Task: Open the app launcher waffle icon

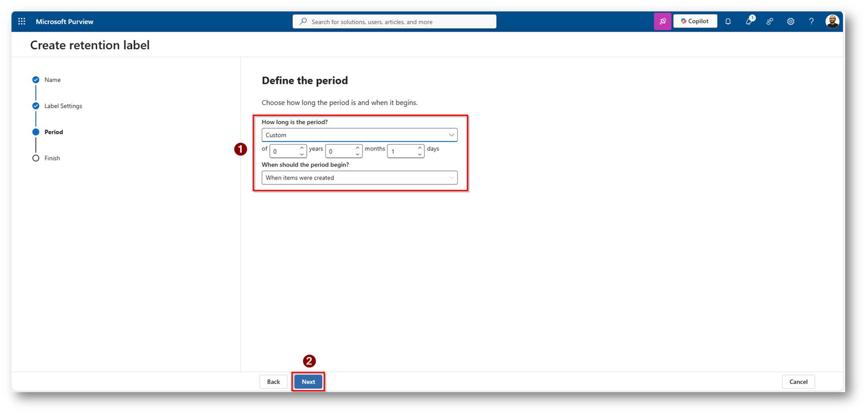Action: (x=22, y=21)
